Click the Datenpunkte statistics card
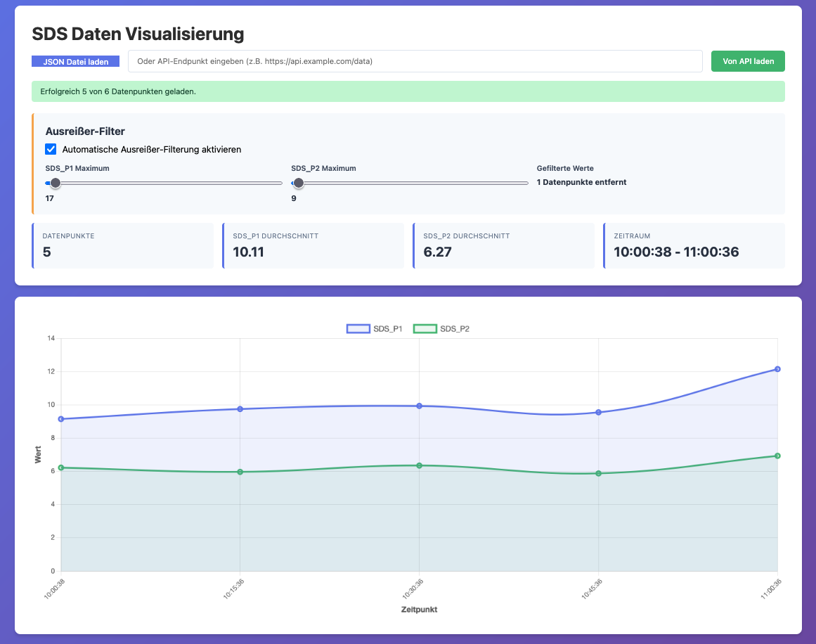 123,245
